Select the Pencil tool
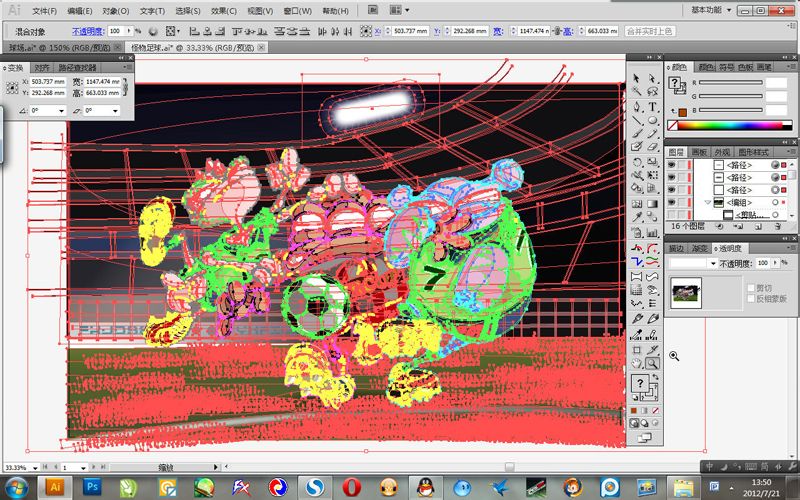 652,134
